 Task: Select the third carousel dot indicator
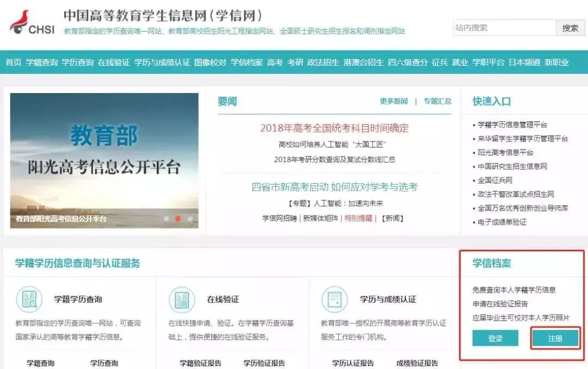[190, 219]
